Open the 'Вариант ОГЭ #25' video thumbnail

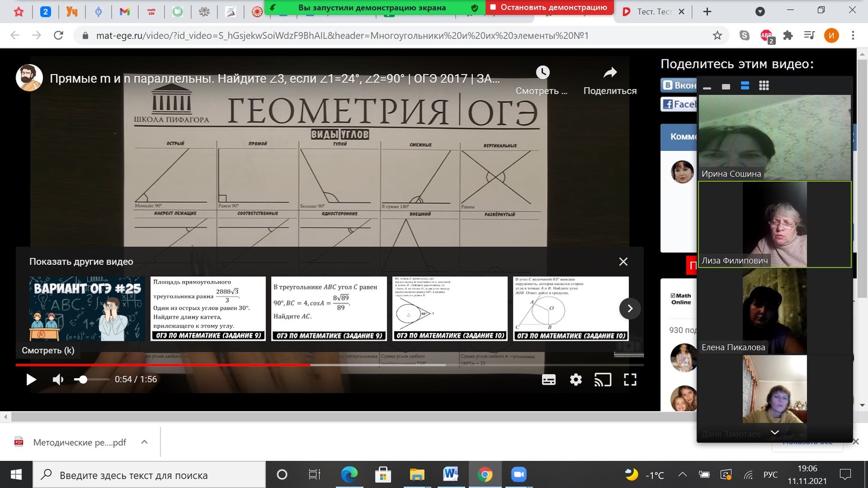click(x=87, y=308)
